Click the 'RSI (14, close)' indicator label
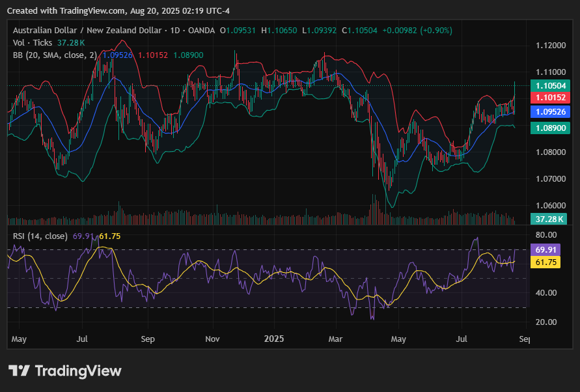 tap(40, 236)
